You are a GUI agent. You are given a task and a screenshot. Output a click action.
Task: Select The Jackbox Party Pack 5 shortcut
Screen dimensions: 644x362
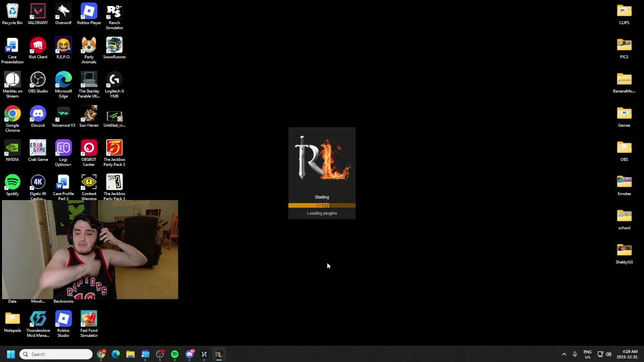[x=114, y=153]
